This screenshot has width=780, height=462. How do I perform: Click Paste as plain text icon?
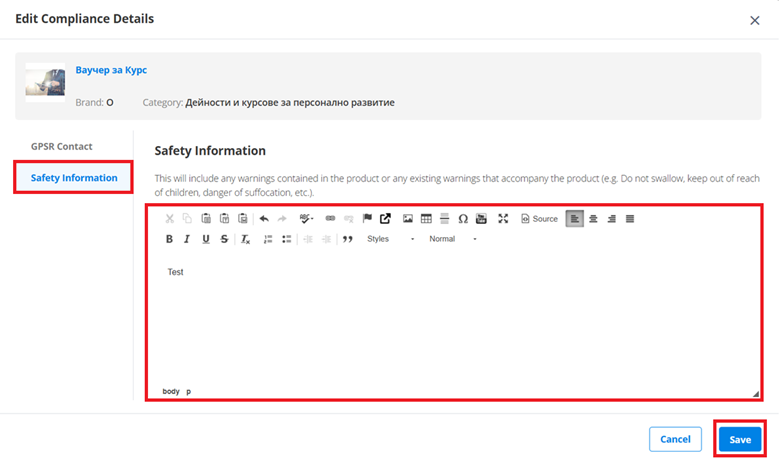(224, 219)
